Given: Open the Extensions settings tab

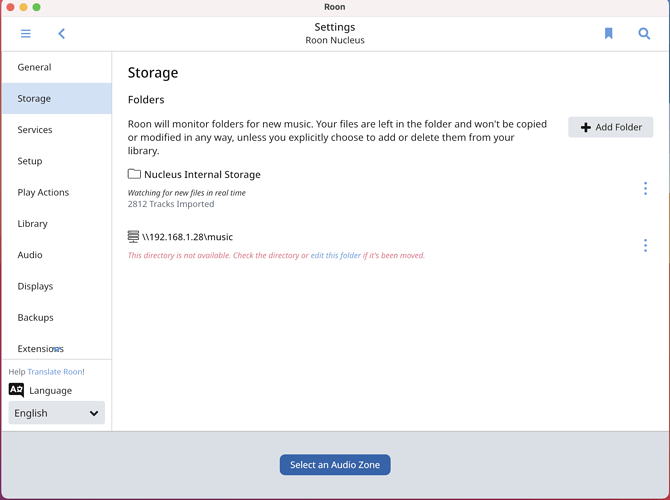Looking at the screenshot, I should coord(56,348).
